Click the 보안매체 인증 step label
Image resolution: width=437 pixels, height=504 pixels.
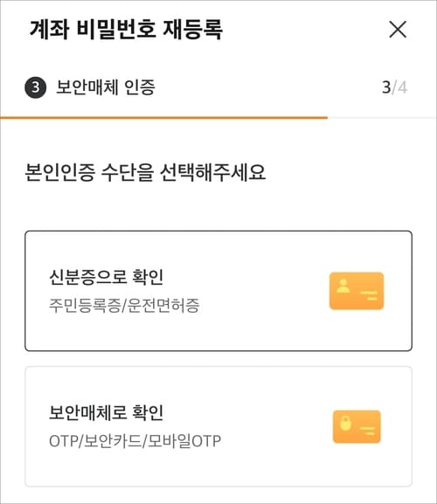coord(106,87)
